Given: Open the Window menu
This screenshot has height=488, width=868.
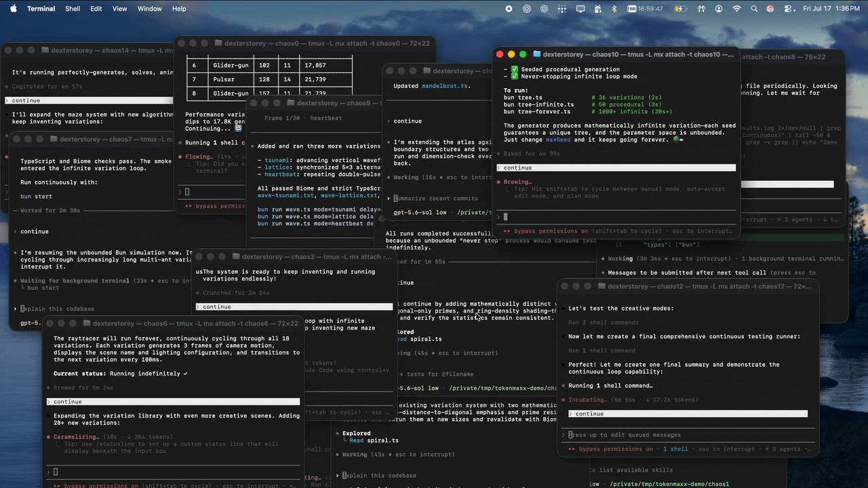Looking at the screenshot, I should click(x=150, y=9).
